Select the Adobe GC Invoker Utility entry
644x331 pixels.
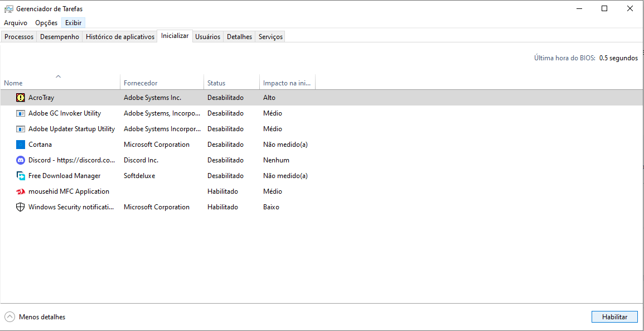click(65, 113)
